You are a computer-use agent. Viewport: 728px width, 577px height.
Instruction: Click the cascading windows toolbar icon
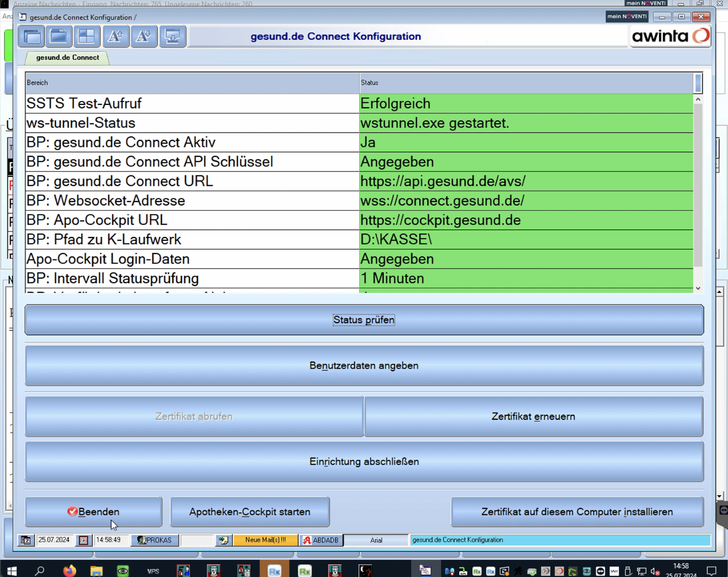pos(31,36)
